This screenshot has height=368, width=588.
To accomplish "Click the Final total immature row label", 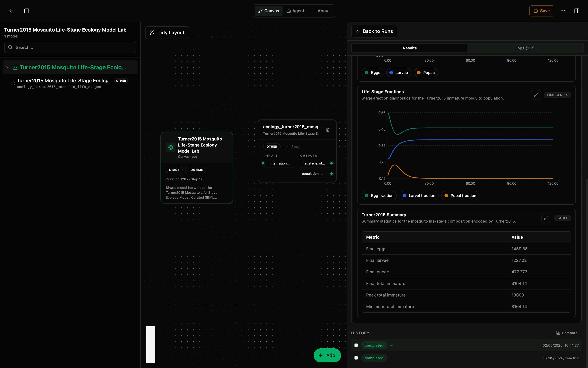I will (x=386, y=283).
